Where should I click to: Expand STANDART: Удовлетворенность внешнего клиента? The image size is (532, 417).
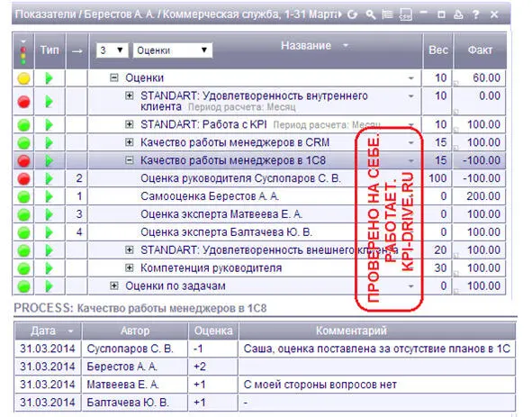tap(130, 249)
